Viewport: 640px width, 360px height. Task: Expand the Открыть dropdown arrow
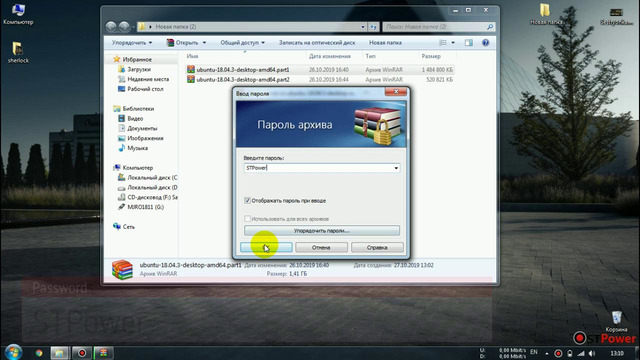(x=204, y=42)
